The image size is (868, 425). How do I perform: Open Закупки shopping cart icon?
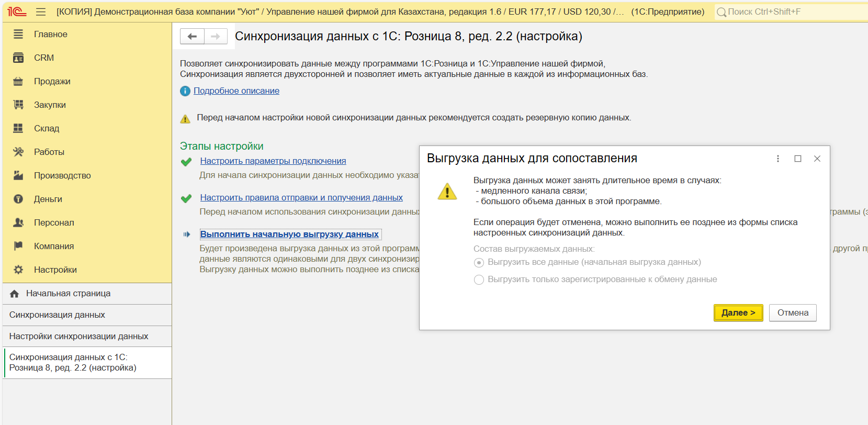18,105
